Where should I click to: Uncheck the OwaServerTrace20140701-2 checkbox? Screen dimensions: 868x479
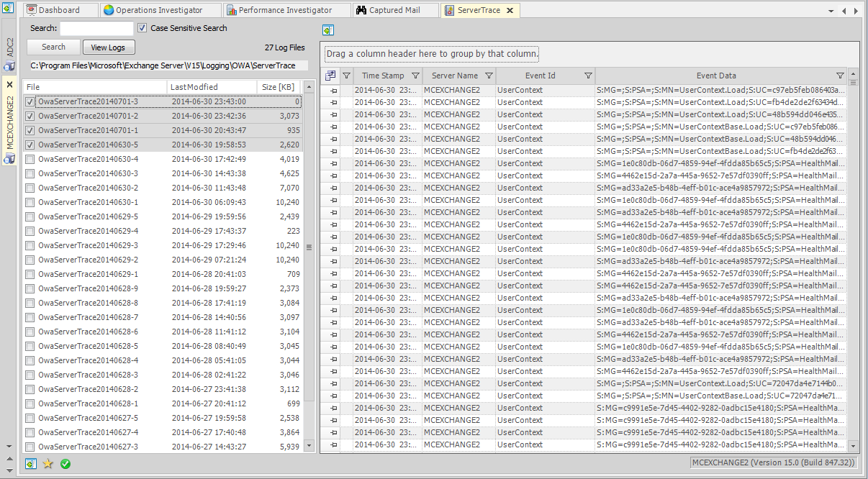30,117
